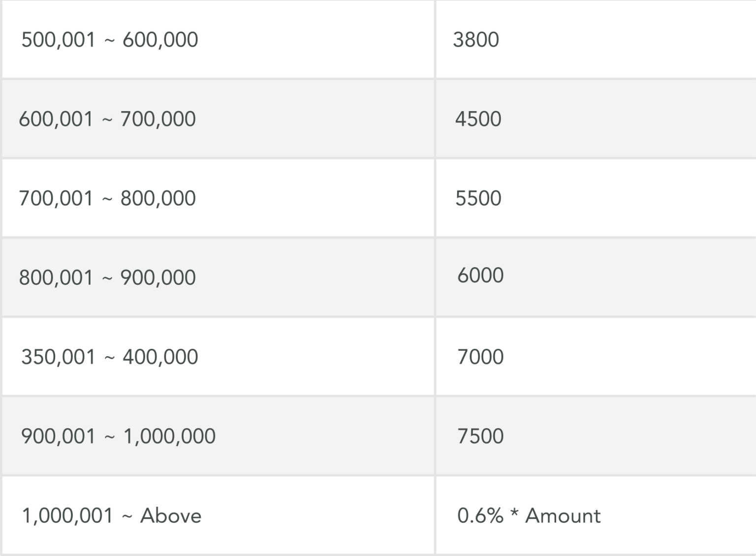Select the 6000 fee cell
The width and height of the screenshot is (756, 556).
(480, 275)
